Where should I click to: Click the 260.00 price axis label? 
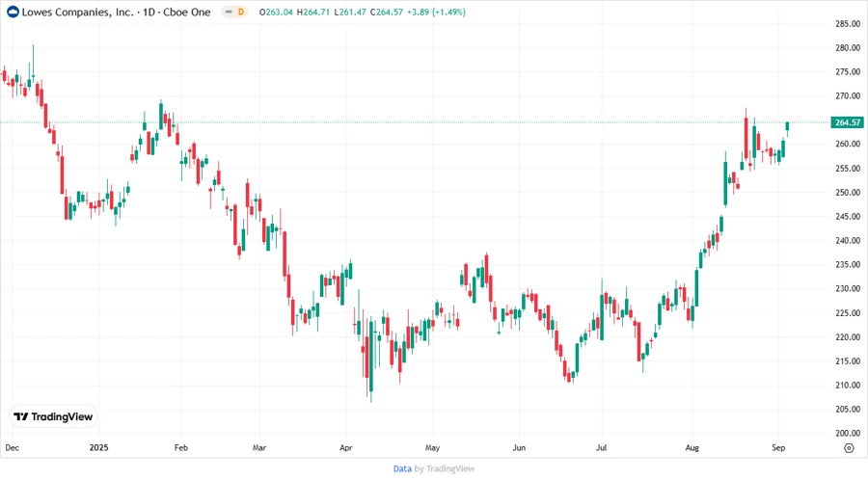pos(848,144)
